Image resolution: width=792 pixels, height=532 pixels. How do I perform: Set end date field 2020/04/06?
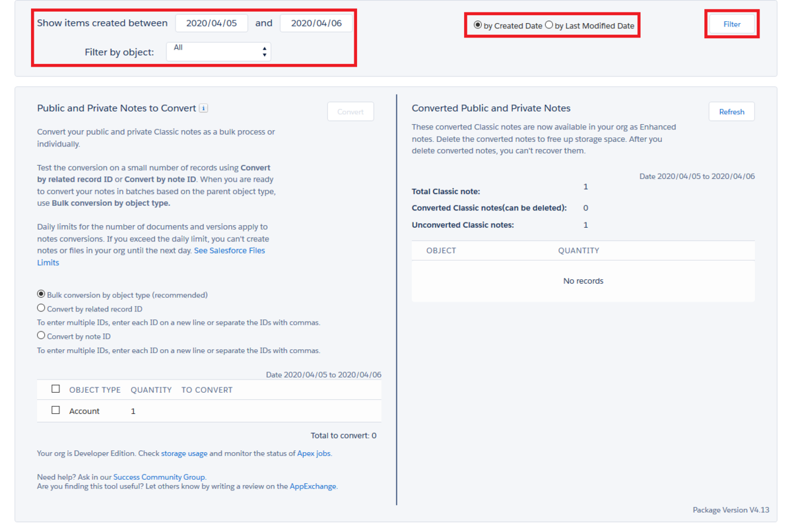[316, 23]
